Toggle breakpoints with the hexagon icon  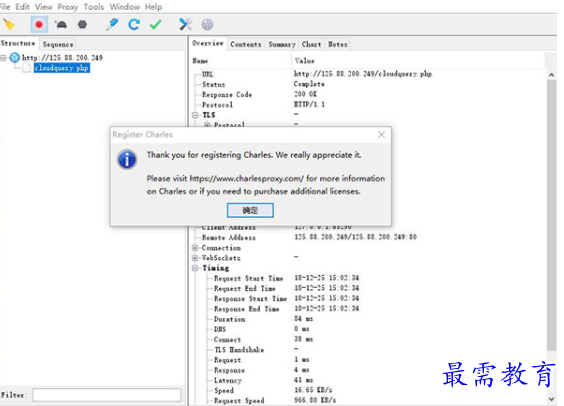(82, 24)
